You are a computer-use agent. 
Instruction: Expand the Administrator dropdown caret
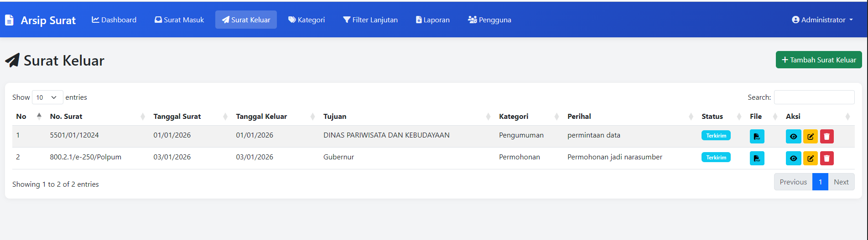point(851,20)
